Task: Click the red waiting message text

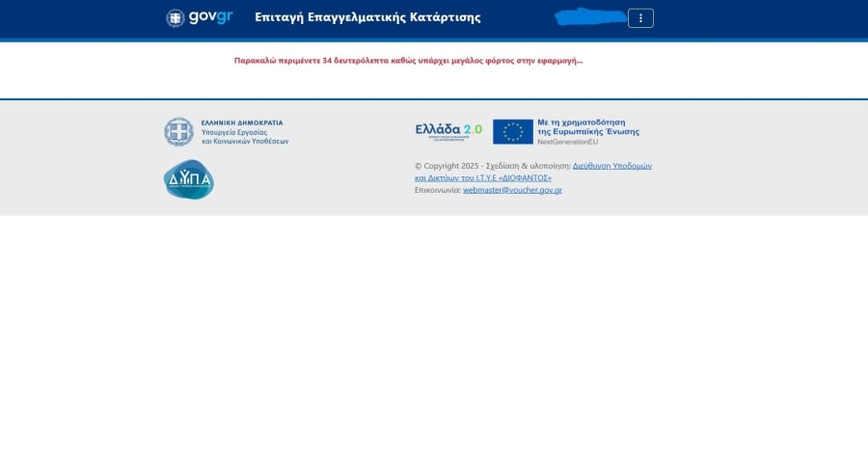Action: [x=408, y=60]
